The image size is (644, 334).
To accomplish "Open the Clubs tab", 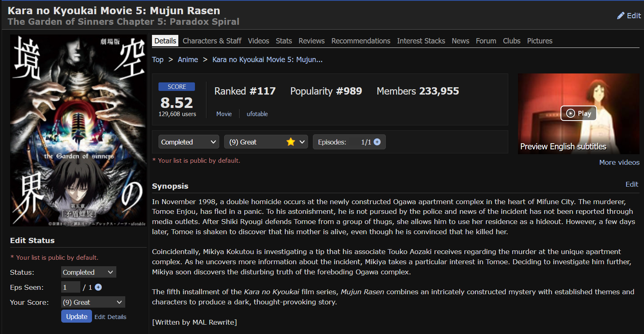I will [x=511, y=41].
